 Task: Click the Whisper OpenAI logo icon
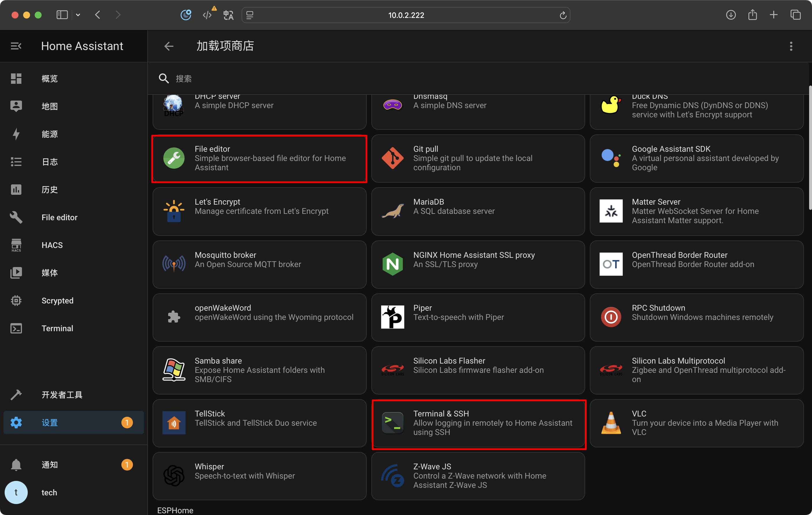174,475
